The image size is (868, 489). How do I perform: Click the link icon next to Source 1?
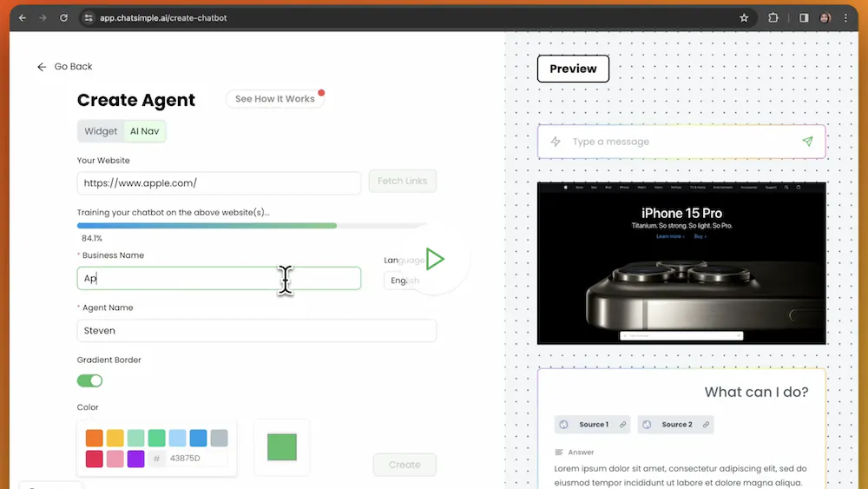pyautogui.click(x=623, y=425)
